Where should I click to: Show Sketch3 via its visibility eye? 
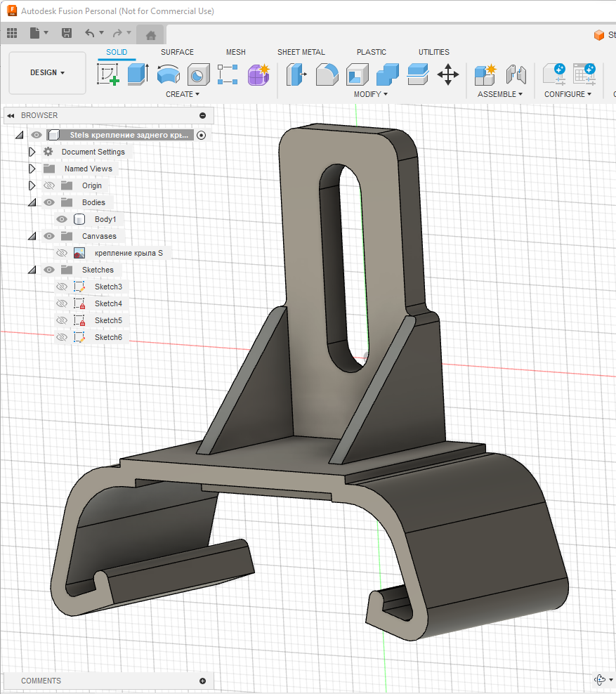[x=62, y=287]
